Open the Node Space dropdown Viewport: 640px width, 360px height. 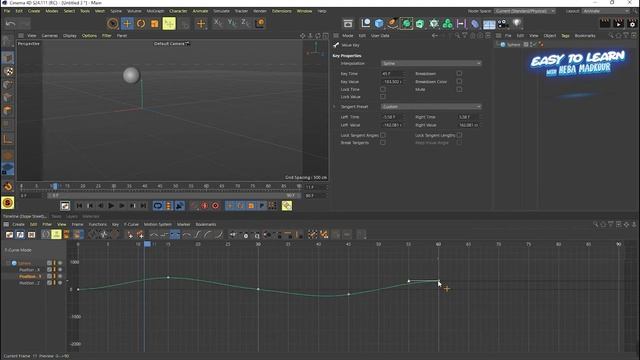pyautogui.click(x=524, y=11)
